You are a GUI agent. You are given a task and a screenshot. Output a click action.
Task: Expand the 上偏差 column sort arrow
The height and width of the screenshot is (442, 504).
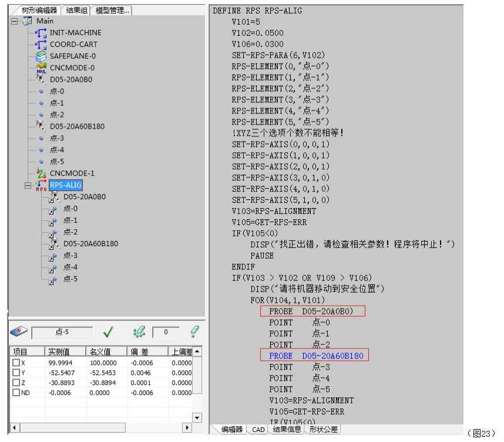pos(196,353)
